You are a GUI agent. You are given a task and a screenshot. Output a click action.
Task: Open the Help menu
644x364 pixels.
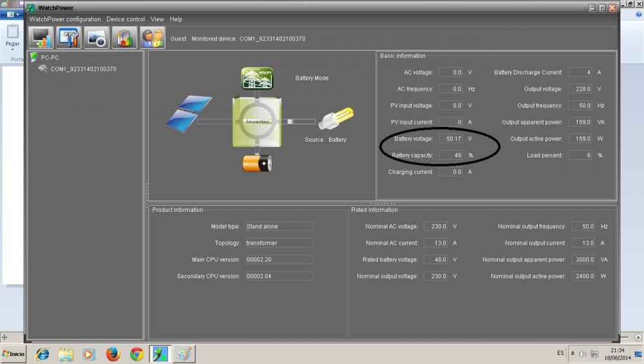coord(176,19)
